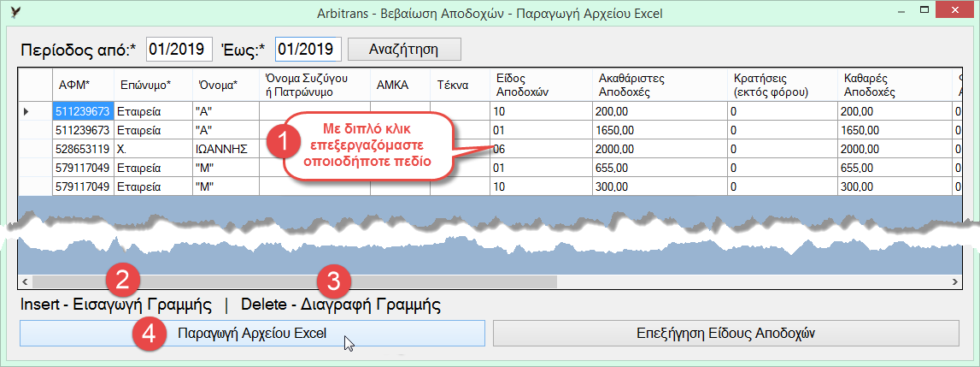The height and width of the screenshot is (367, 980).
Task: Click gross earnings cell 655,00
Action: 660,168
